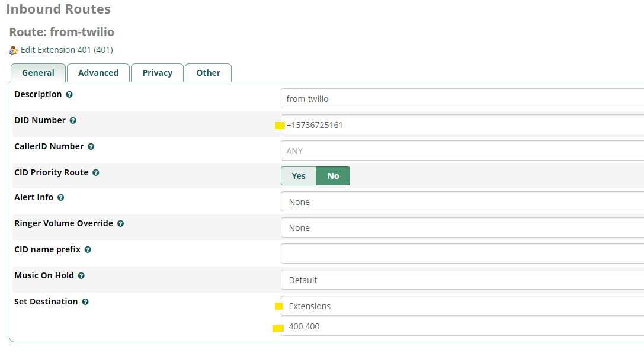Screen dimensions: 644x356
Task: Click the Ringer Volume Override help icon
Action: tap(120, 223)
